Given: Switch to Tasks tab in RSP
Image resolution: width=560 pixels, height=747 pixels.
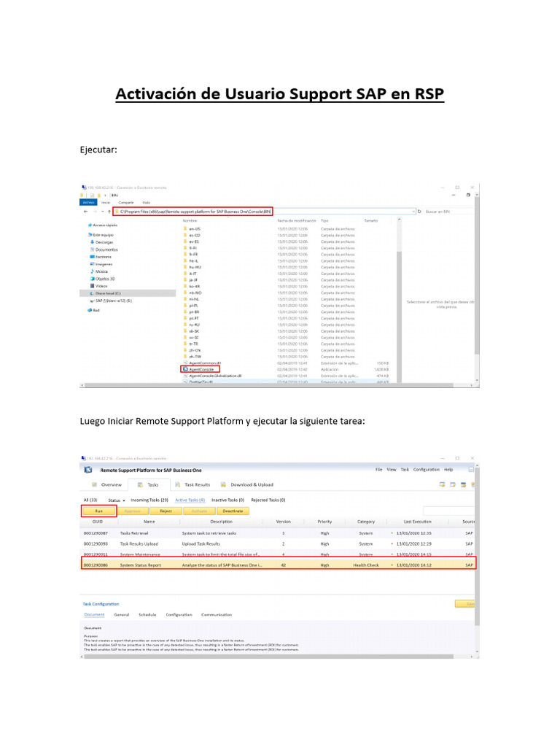Looking at the screenshot, I should point(148,485).
